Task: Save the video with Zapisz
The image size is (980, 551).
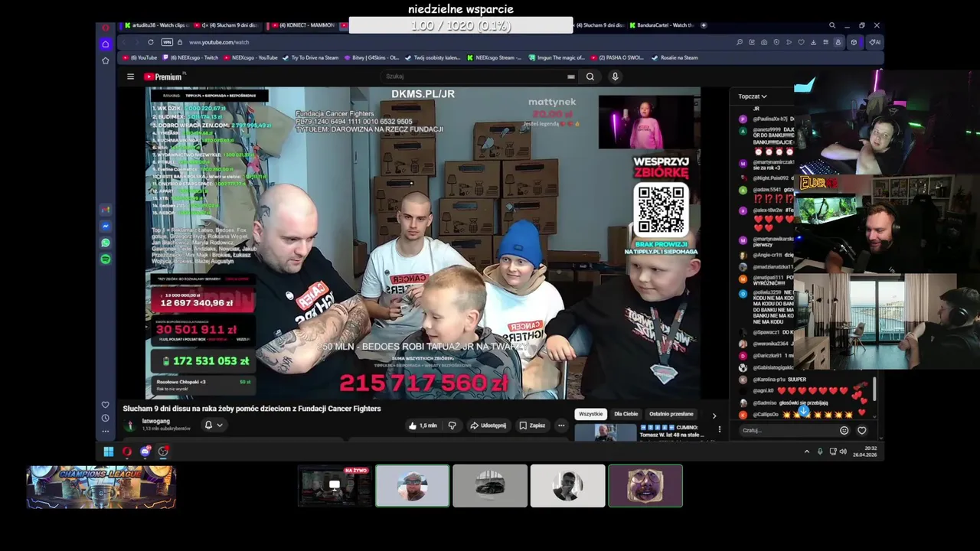Action: click(x=532, y=425)
